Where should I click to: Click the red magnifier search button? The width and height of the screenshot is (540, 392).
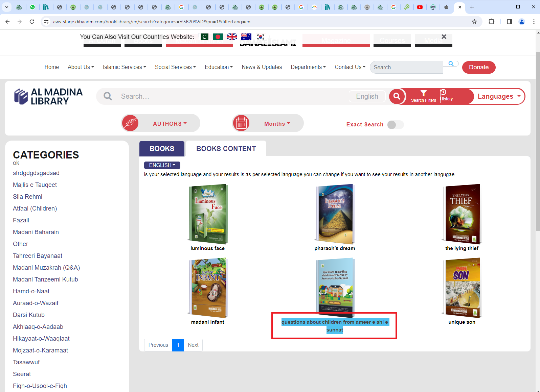[x=397, y=96]
